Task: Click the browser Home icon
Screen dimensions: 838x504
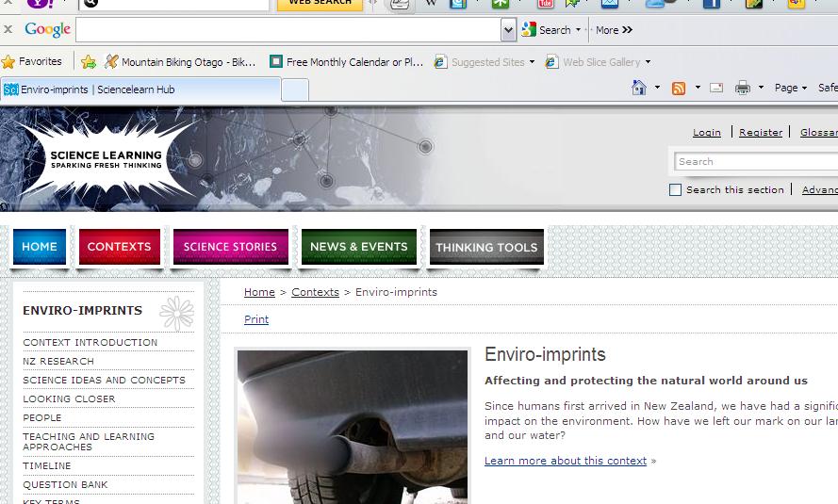Action: [639, 87]
